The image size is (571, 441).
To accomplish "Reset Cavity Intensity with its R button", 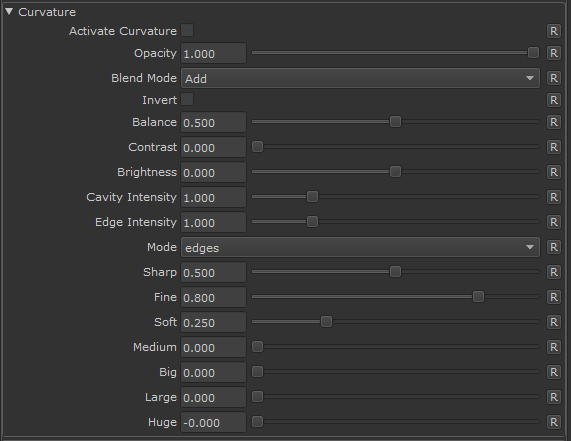I will 554,197.
